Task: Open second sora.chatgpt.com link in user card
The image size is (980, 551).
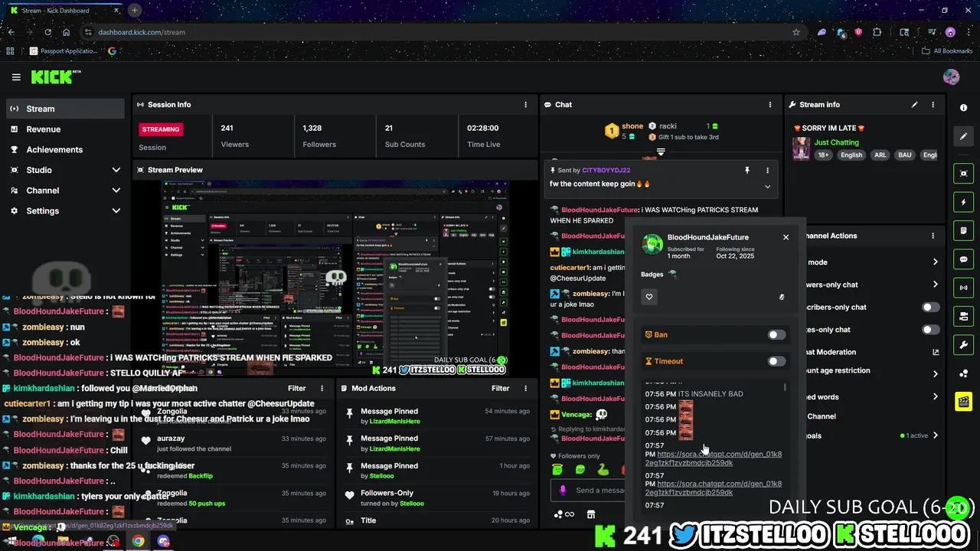Action: click(x=714, y=488)
